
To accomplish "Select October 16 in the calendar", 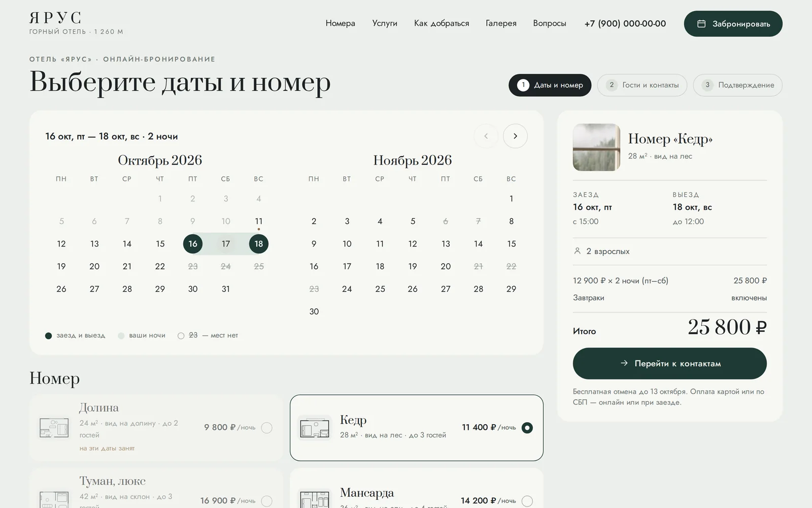I will coord(193,244).
